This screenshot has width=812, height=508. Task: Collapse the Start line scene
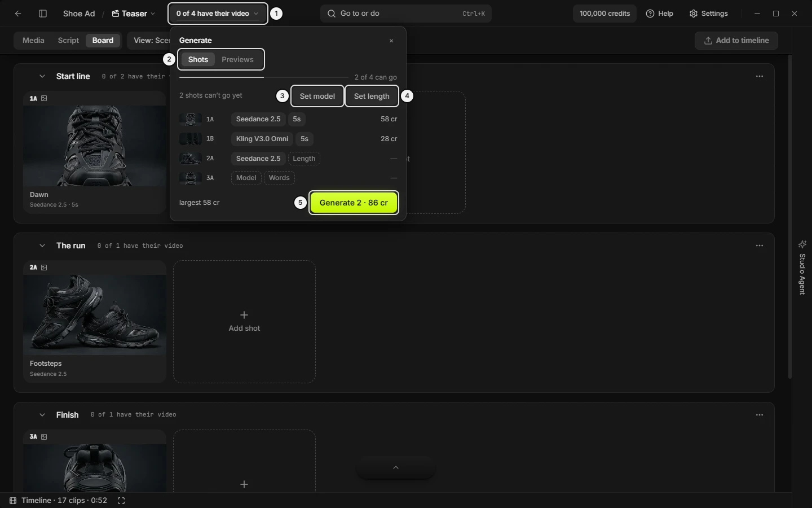(42, 77)
